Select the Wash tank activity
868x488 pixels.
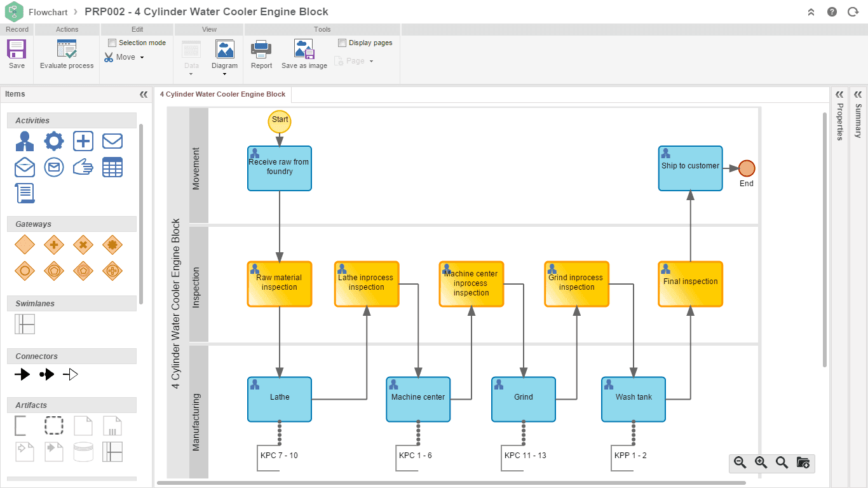click(x=634, y=400)
